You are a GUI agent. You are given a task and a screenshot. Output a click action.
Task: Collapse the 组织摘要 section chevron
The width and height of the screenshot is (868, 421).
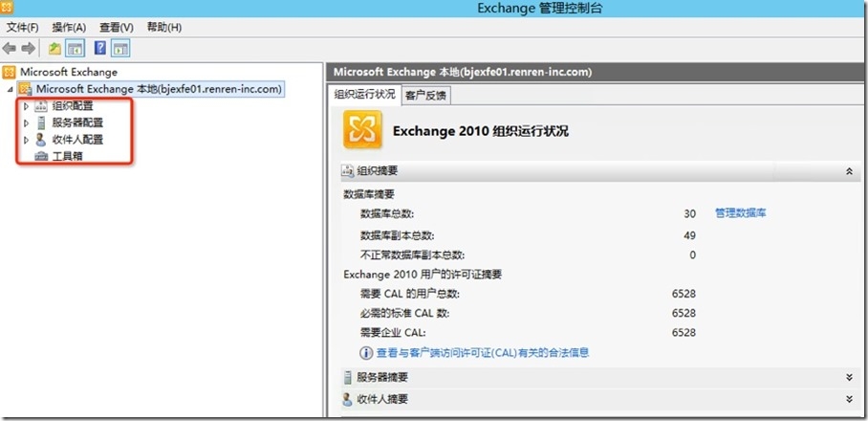[x=849, y=171]
